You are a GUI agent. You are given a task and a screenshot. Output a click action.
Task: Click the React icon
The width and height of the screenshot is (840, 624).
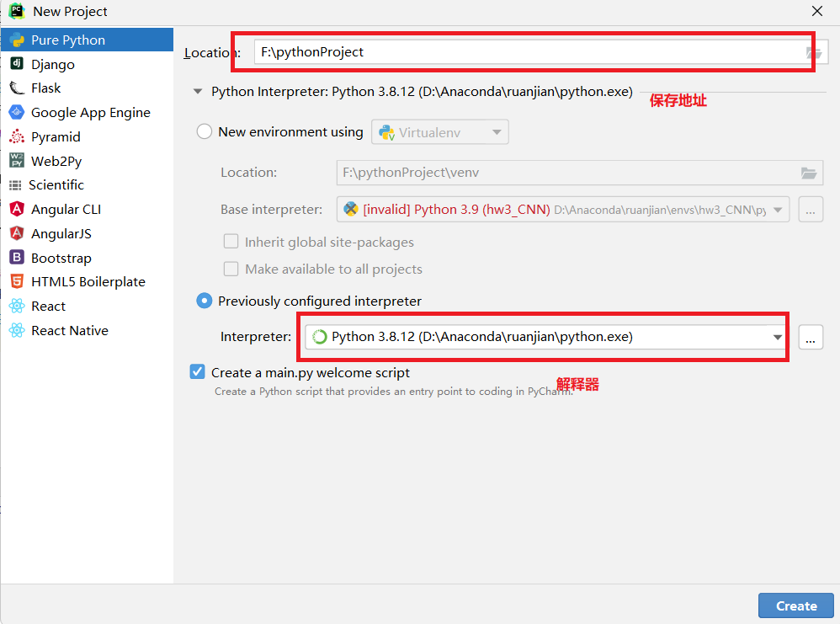17,306
